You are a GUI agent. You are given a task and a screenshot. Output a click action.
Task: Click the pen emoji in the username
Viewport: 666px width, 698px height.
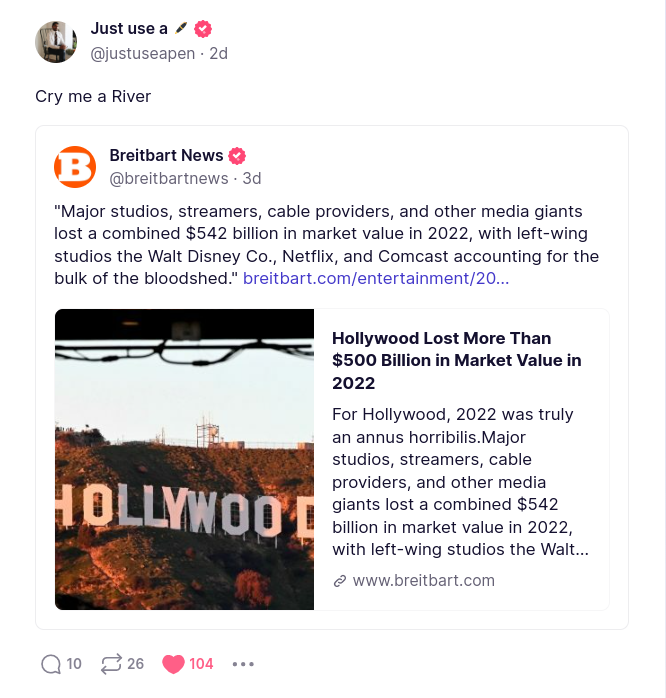click(180, 29)
